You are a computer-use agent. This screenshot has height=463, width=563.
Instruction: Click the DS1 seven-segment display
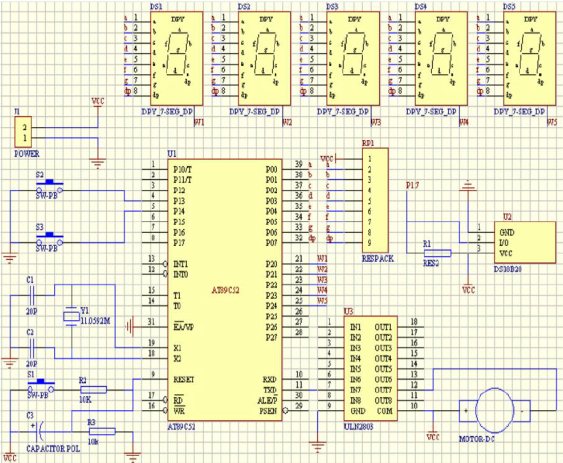click(176, 58)
